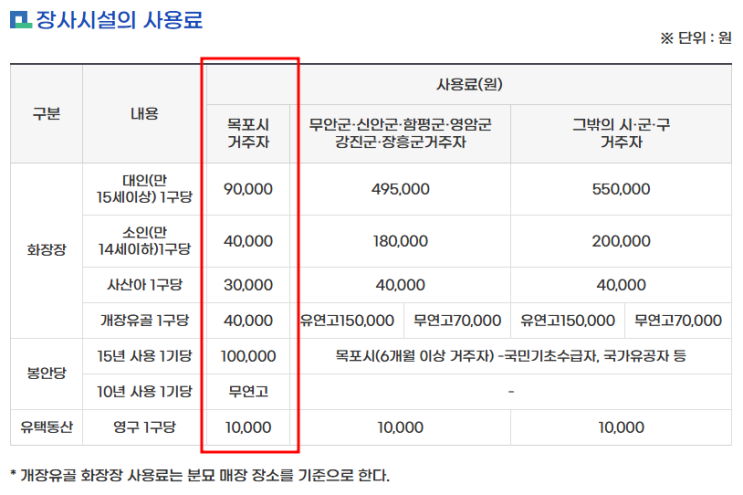The height and width of the screenshot is (495, 743).
Task: Click the '영구 1구당' cell
Action: (144, 427)
